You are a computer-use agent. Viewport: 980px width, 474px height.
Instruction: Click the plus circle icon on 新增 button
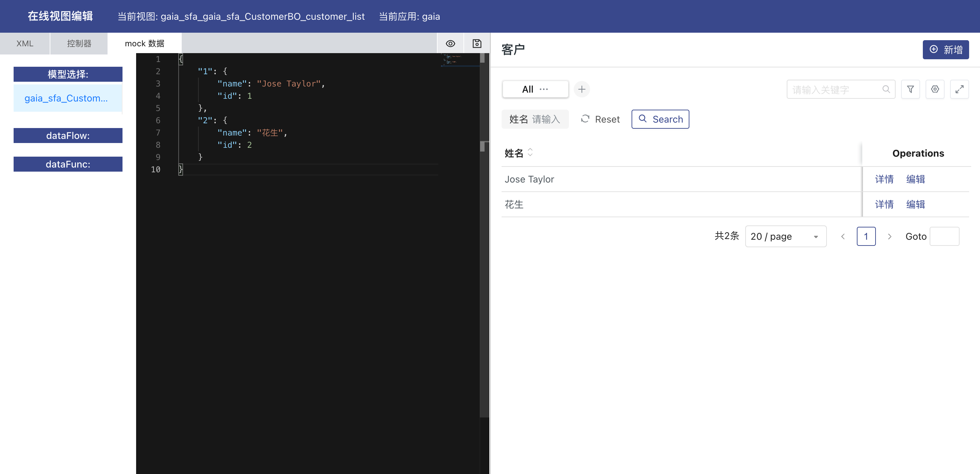tap(934, 49)
